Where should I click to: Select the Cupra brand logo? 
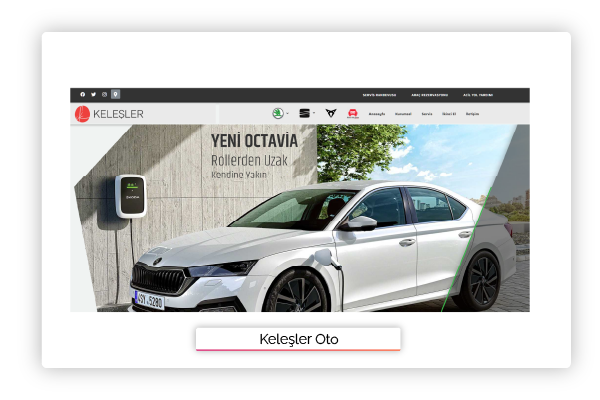331,113
